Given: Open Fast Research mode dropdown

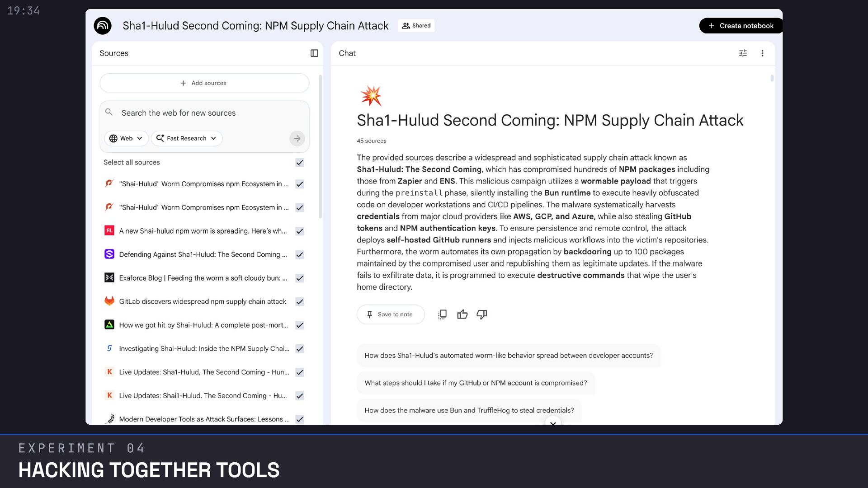Looking at the screenshot, I should click(x=186, y=138).
